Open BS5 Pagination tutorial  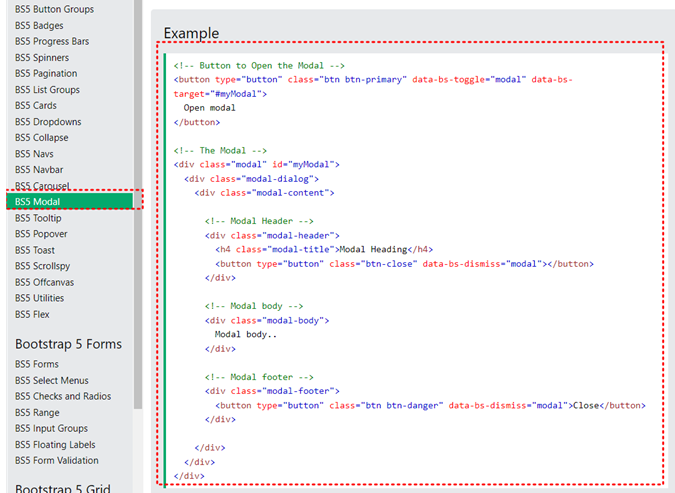46,73
